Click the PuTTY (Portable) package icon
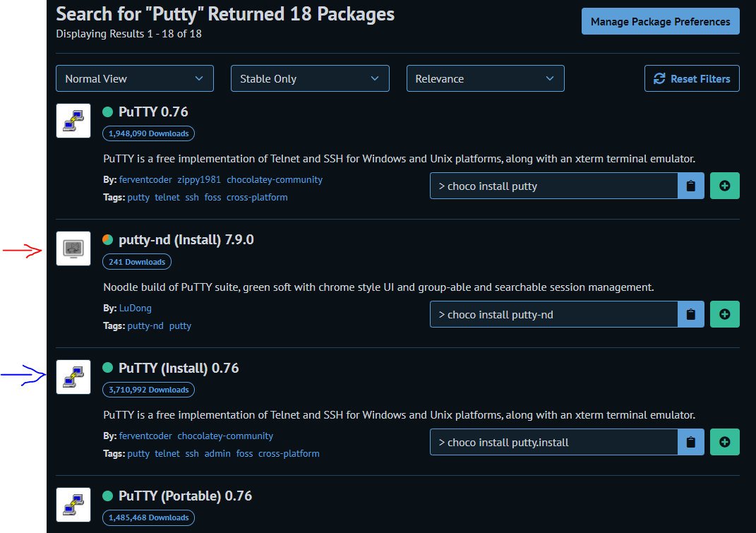 point(73,505)
